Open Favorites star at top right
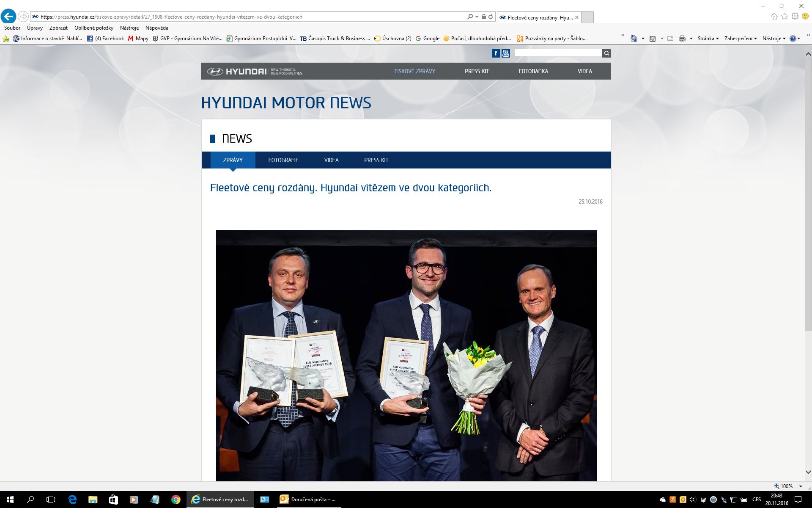The image size is (812, 508). point(785,17)
